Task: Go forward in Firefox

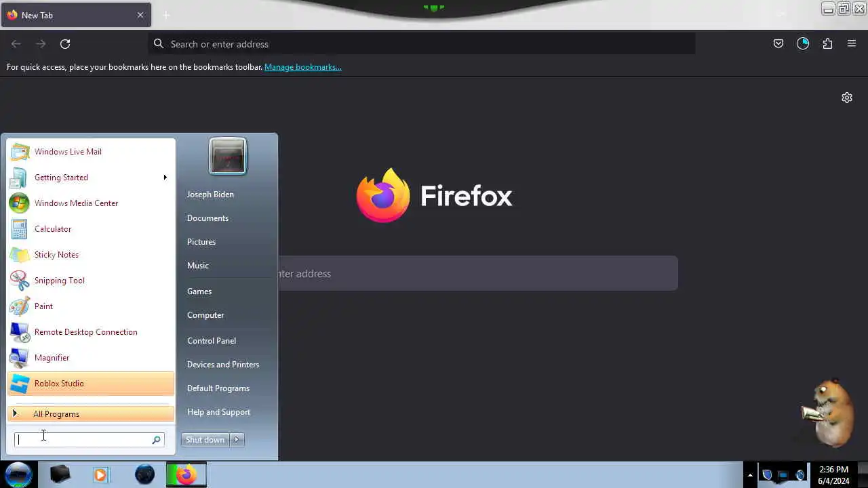Action: [41, 44]
